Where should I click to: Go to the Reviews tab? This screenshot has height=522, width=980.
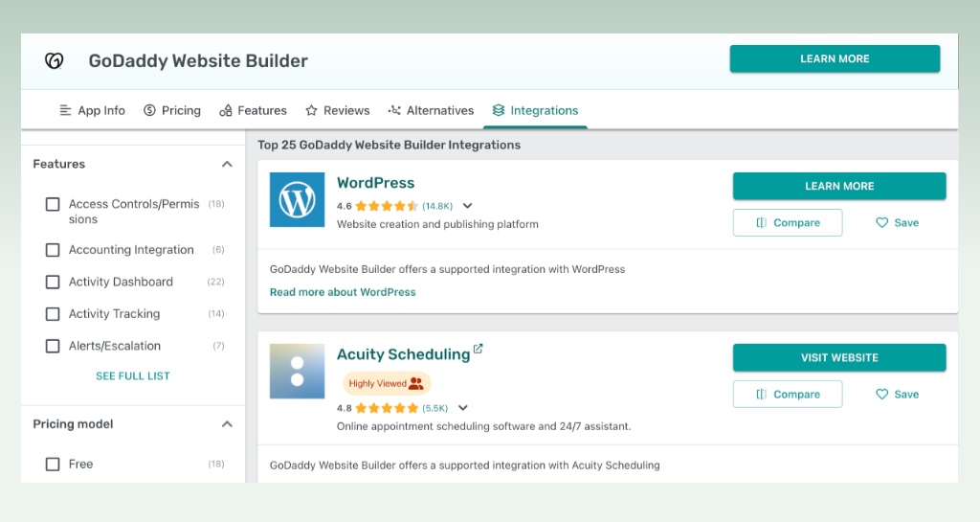[x=338, y=111]
